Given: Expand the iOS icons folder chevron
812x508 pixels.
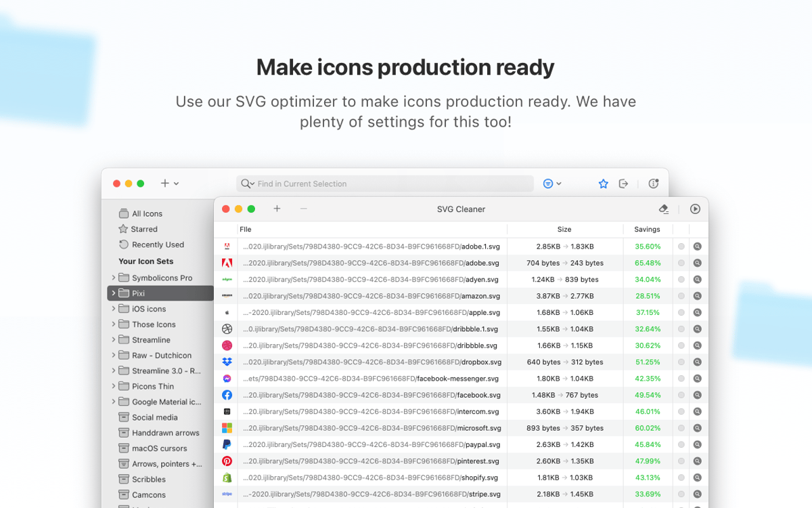Looking at the screenshot, I should (x=114, y=309).
